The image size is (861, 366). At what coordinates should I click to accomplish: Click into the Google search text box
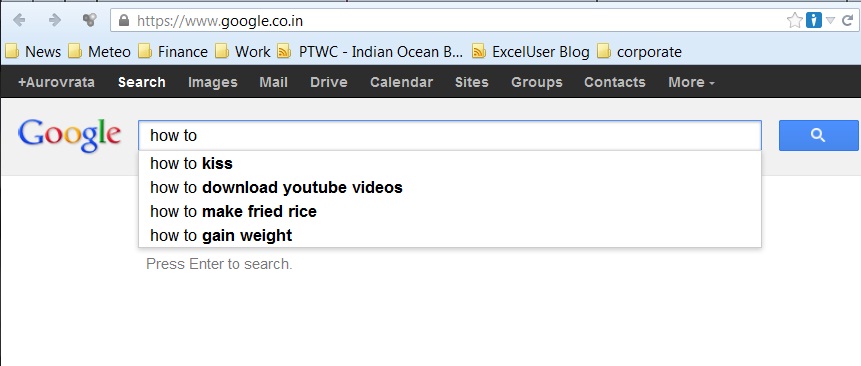pos(450,136)
